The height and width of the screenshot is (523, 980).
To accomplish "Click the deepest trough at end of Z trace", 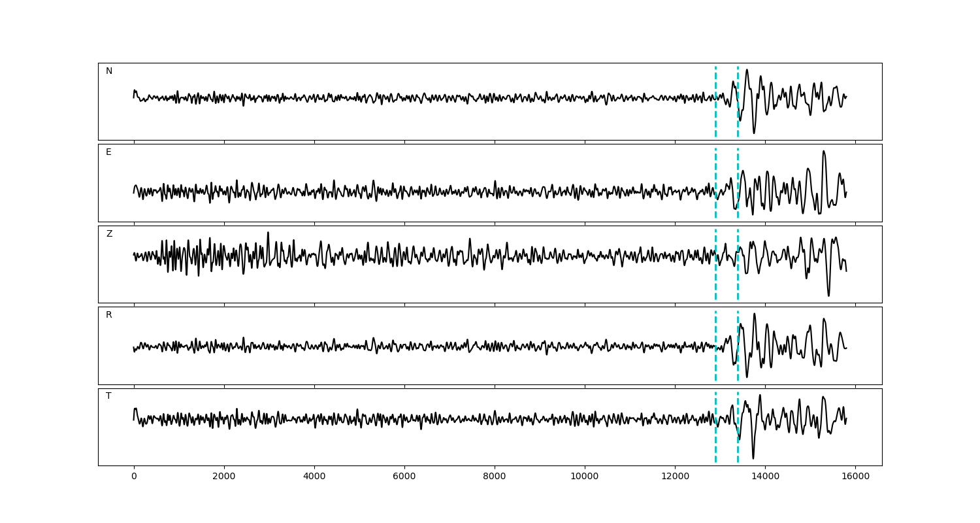I will [x=828, y=295].
